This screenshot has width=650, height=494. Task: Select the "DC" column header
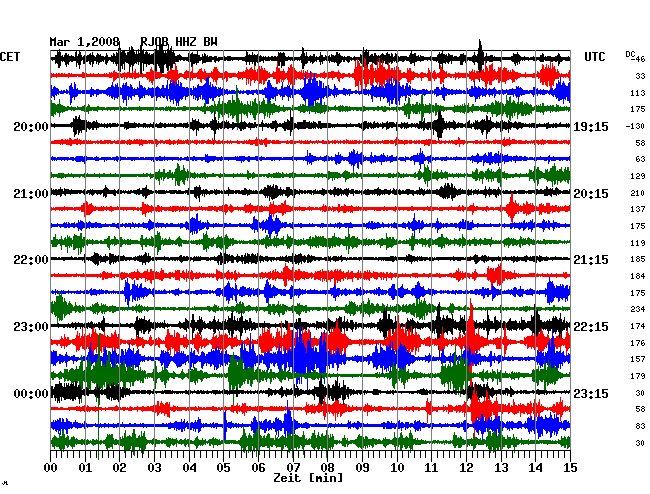[630, 54]
